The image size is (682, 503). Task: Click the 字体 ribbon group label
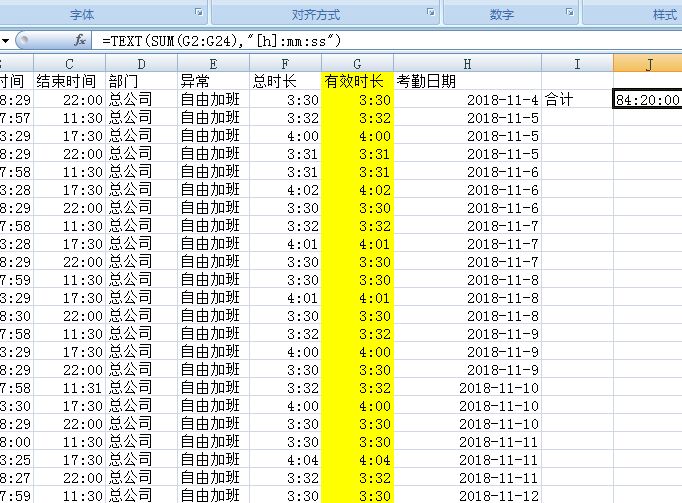coord(82,15)
